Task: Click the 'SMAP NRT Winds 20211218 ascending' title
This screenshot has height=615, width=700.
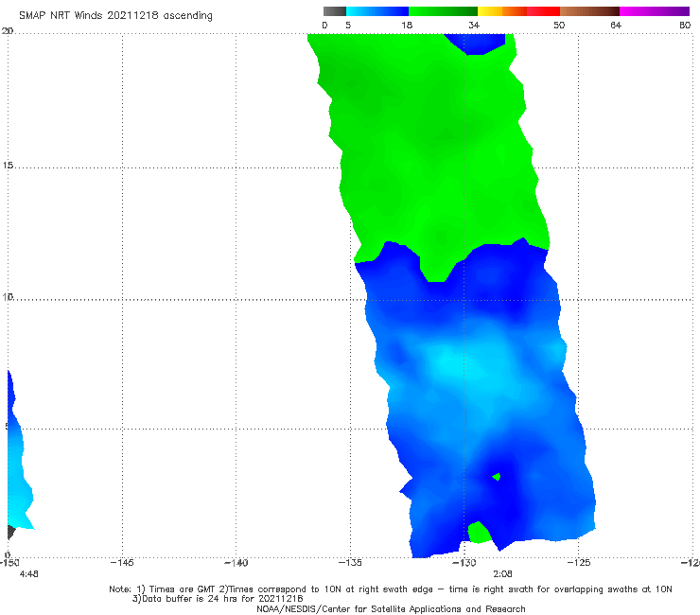Action: point(115,16)
